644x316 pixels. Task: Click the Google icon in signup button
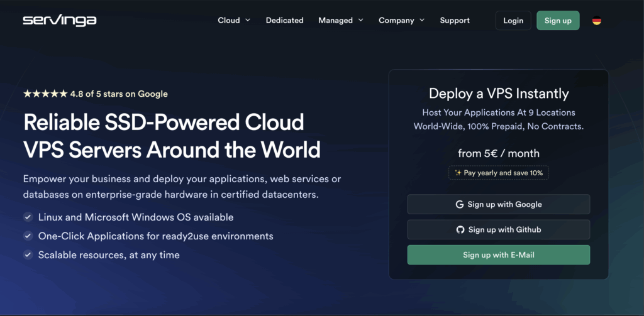pos(460,204)
